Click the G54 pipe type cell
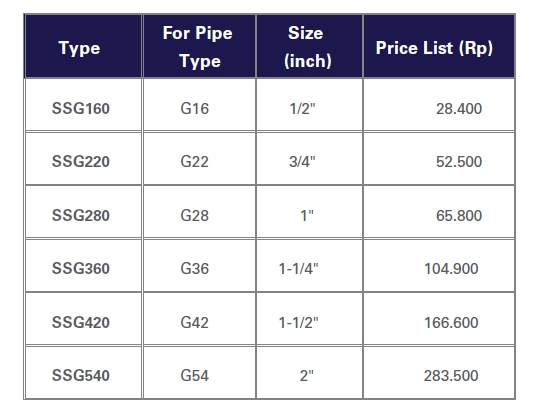Screen dimensions: 540x419 199,373
